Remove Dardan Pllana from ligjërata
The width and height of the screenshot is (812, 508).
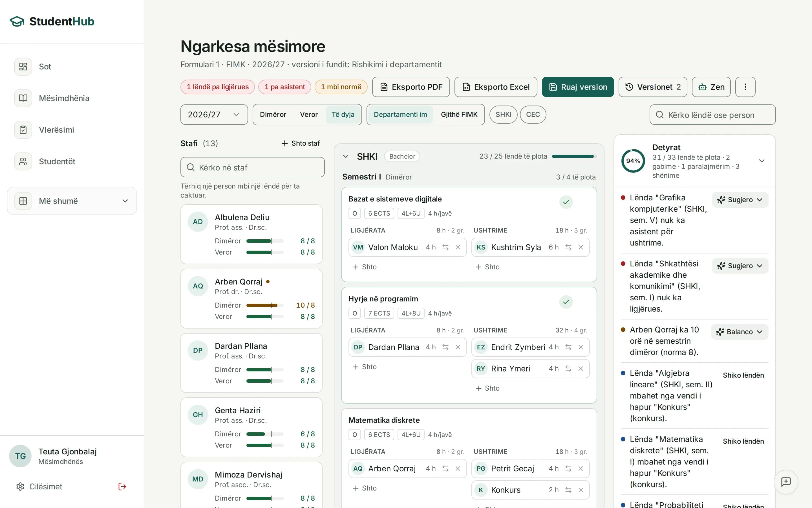pos(458,347)
